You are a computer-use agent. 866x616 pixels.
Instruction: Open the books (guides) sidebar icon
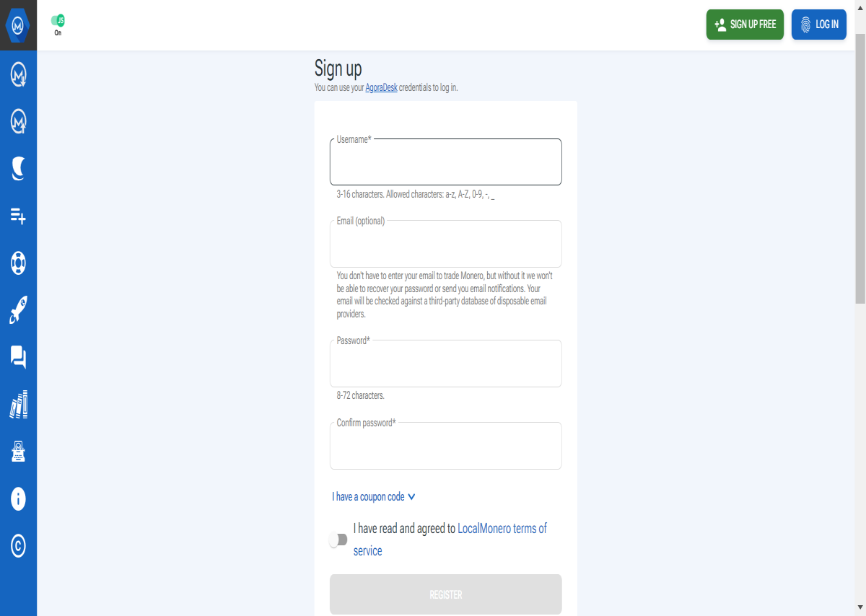[x=19, y=404]
